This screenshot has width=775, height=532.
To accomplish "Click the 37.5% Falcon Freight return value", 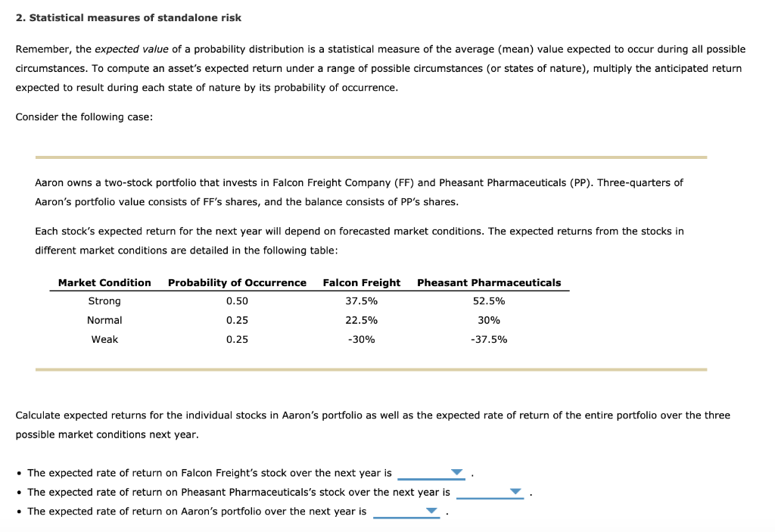I will tap(361, 300).
